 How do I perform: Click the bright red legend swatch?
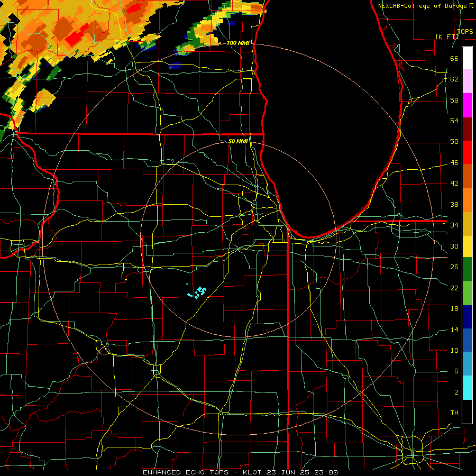[x=467, y=152]
